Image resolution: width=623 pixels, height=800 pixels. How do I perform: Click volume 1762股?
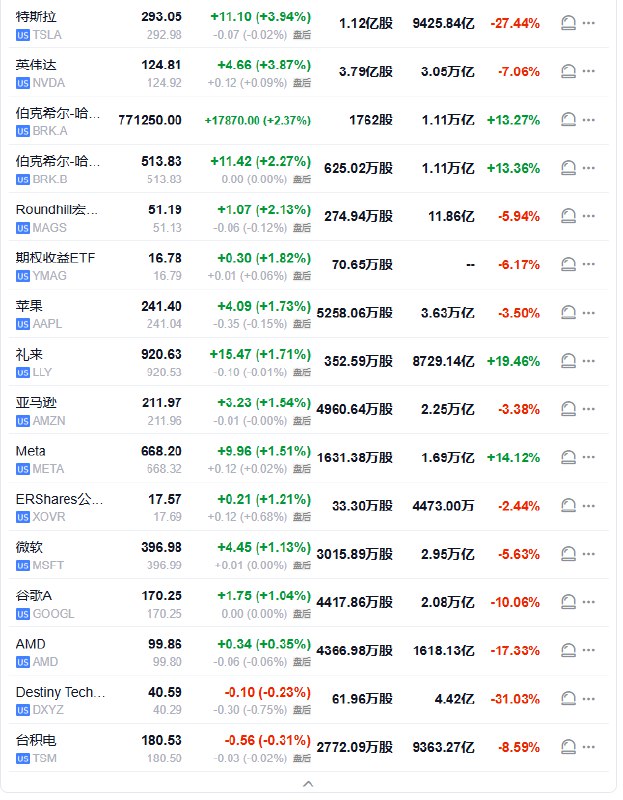[371, 120]
